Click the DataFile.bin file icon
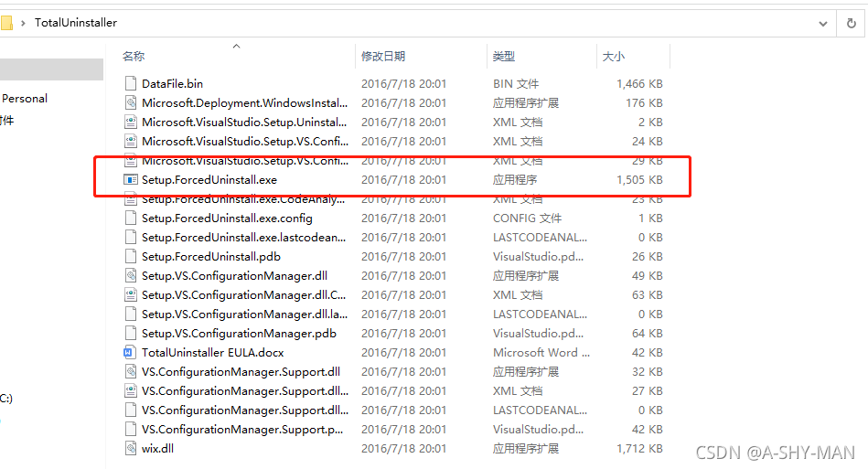The width and height of the screenshot is (868, 469). (131, 83)
